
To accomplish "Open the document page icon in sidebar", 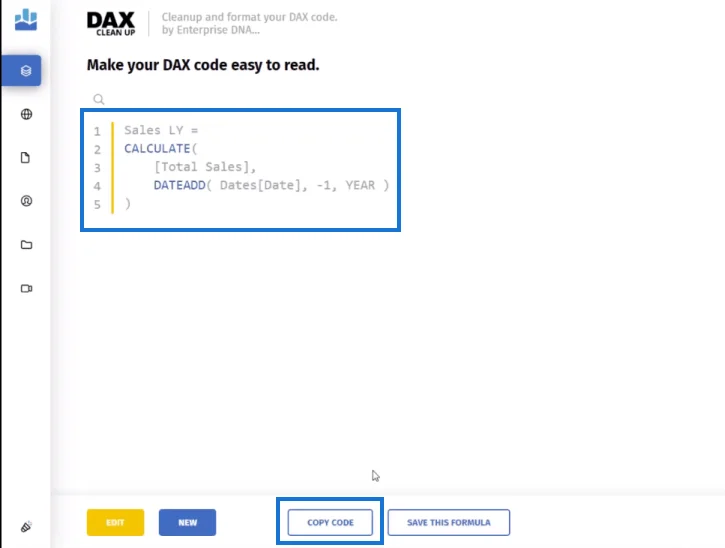I will coord(25,158).
